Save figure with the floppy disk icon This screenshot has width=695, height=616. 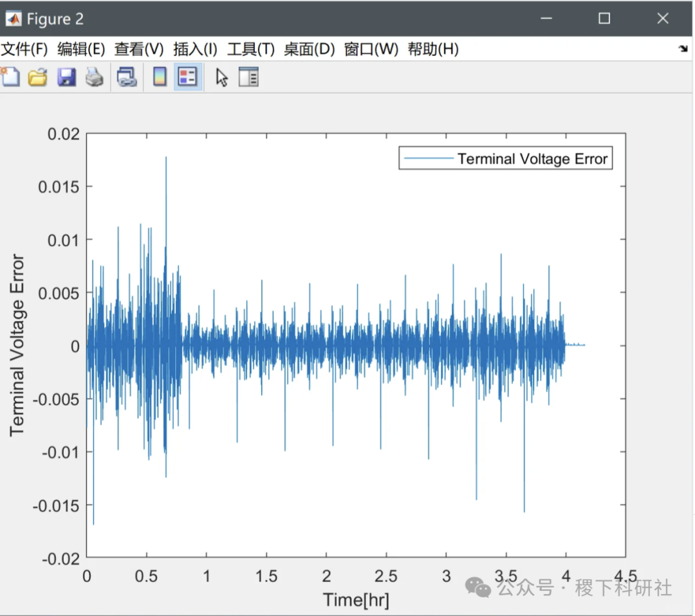66,77
